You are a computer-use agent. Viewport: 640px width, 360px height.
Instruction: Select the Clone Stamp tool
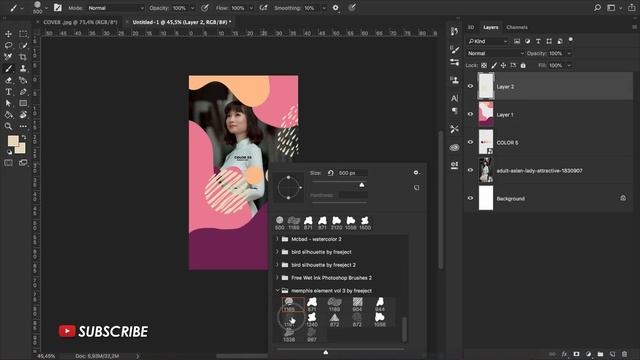23,69
